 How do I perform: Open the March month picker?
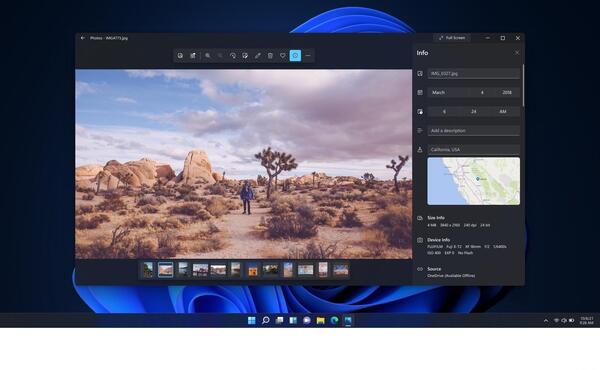447,92
